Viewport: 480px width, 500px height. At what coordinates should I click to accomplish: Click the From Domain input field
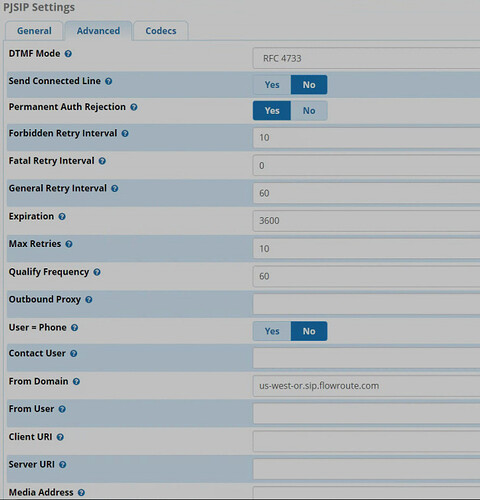[366, 386]
